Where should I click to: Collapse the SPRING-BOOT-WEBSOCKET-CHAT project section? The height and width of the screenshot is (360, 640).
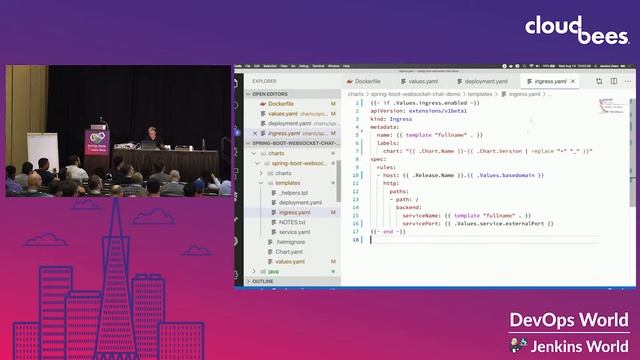point(293,143)
